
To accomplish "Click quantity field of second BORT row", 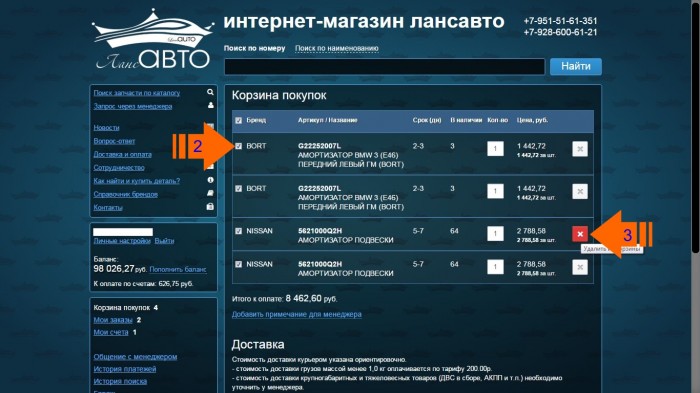I will click(495, 191).
